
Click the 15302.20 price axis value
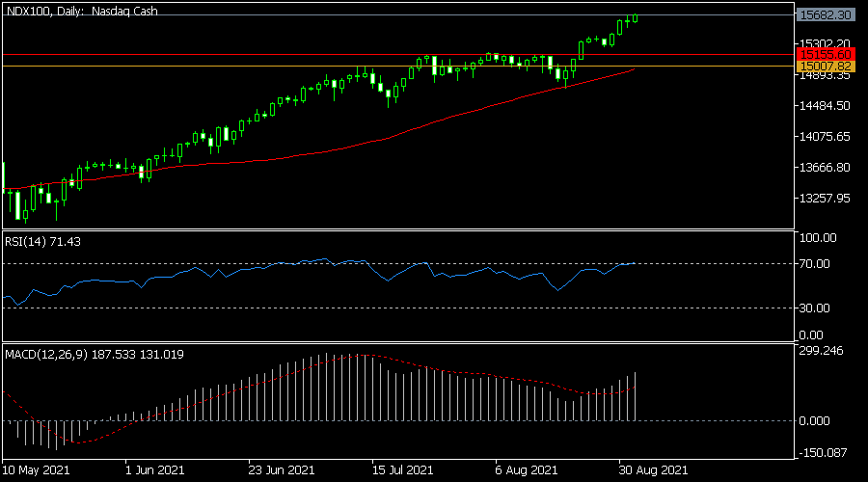(825, 43)
